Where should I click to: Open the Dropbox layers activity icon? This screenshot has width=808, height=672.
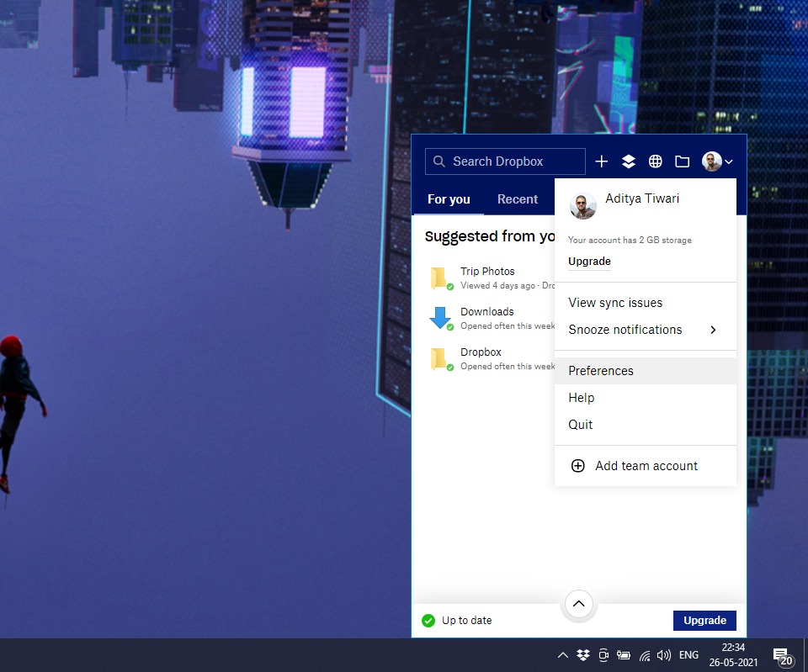coord(628,161)
